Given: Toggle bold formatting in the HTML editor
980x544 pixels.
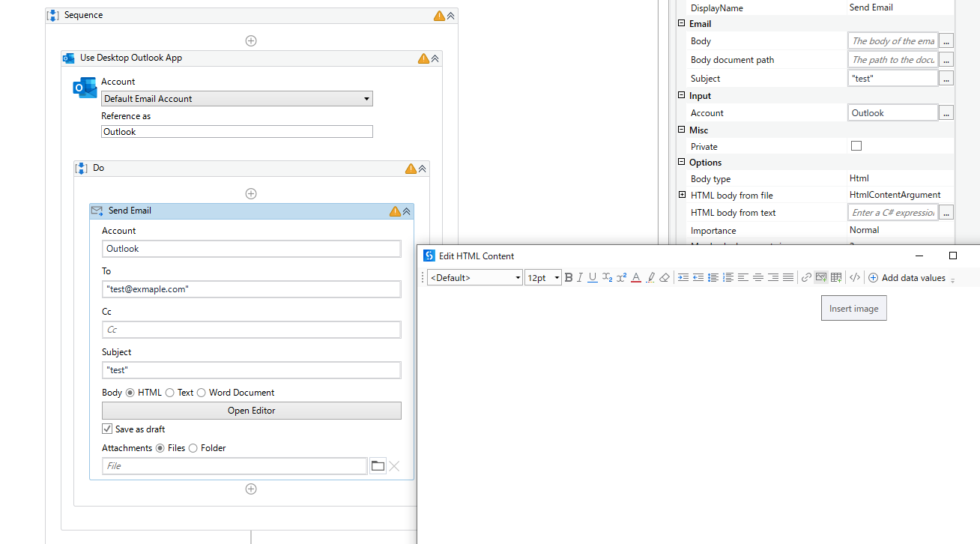Looking at the screenshot, I should click(x=569, y=277).
